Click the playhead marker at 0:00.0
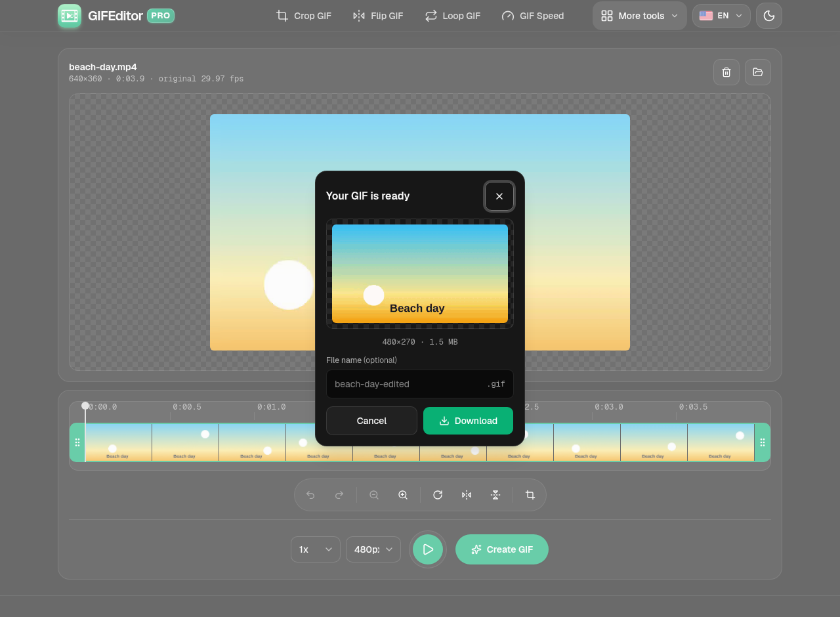 click(85, 406)
